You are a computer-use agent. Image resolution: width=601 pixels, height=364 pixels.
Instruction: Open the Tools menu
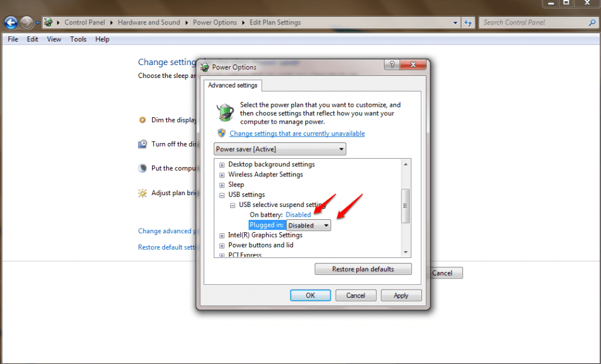tap(78, 39)
